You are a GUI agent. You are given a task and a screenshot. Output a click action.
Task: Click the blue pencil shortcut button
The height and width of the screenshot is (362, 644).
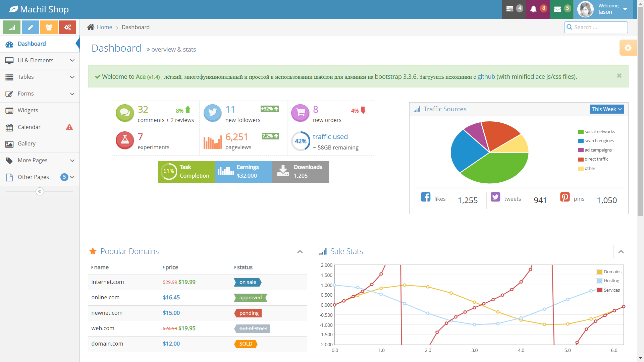[x=30, y=27]
